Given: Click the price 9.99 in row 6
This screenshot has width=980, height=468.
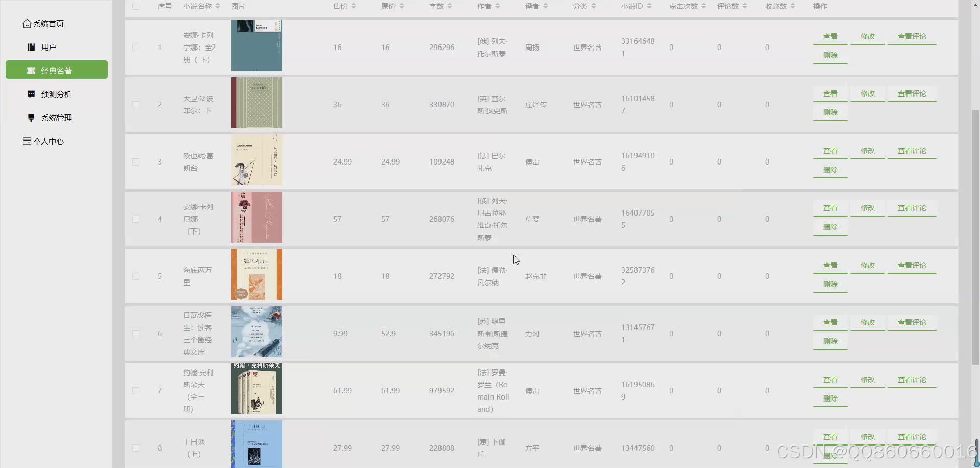Looking at the screenshot, I should tap(340, 334).
